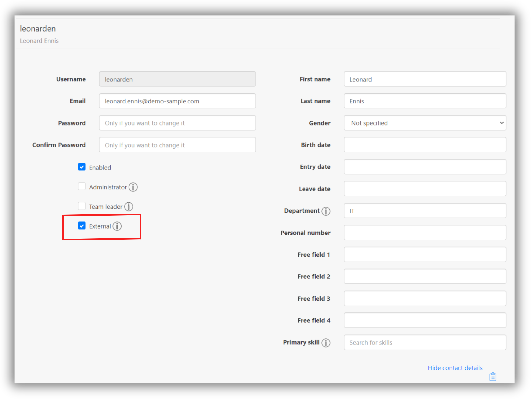Click the Department field containing IT
This screenshot has width=532, height=399.
click(425, 211)
